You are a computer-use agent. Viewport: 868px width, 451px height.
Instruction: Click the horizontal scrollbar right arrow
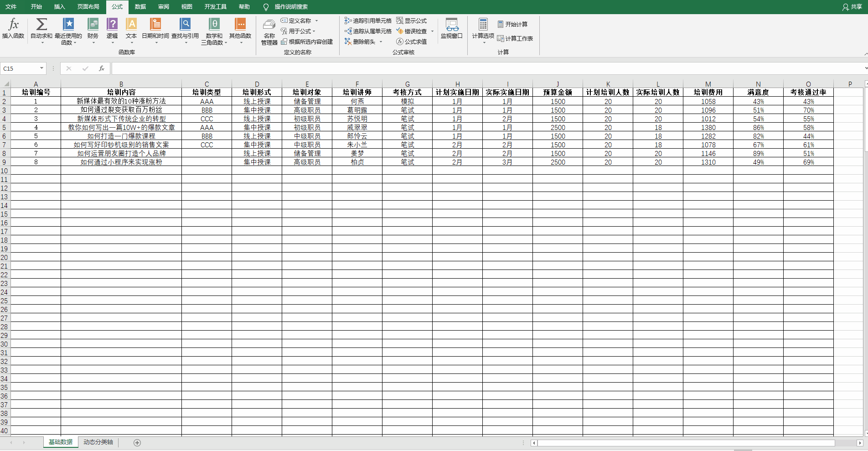click(x=860, y=443)
